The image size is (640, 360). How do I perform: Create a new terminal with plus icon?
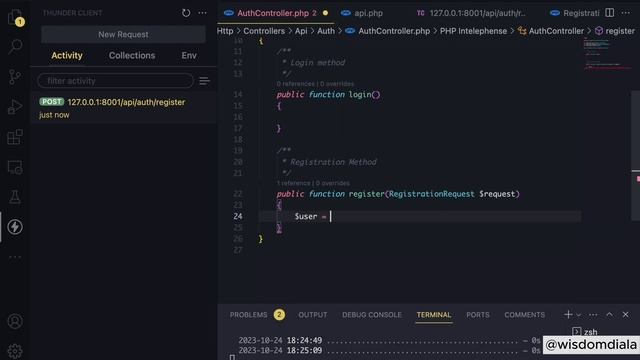click(x=568, y=315)
